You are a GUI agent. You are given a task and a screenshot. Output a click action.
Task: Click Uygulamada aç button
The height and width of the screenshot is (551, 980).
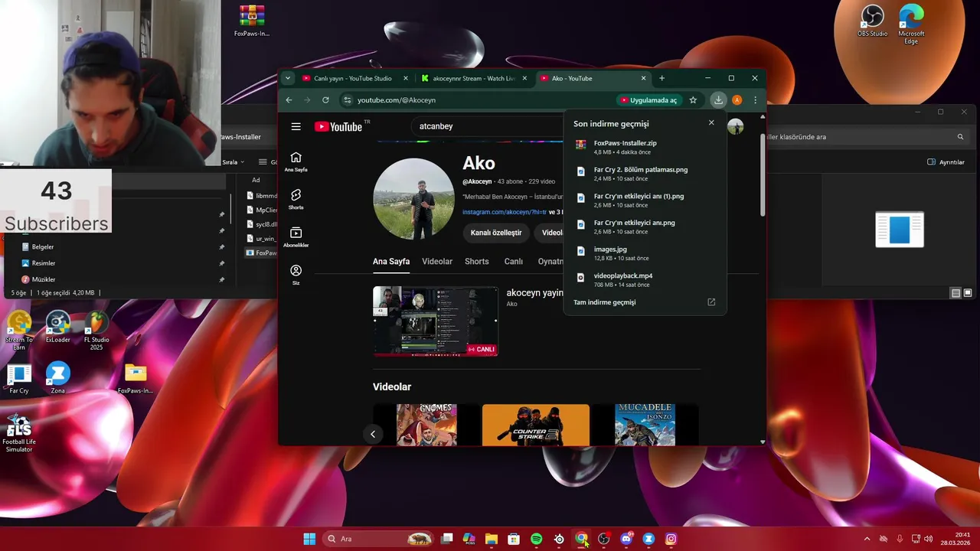[649, 100]
